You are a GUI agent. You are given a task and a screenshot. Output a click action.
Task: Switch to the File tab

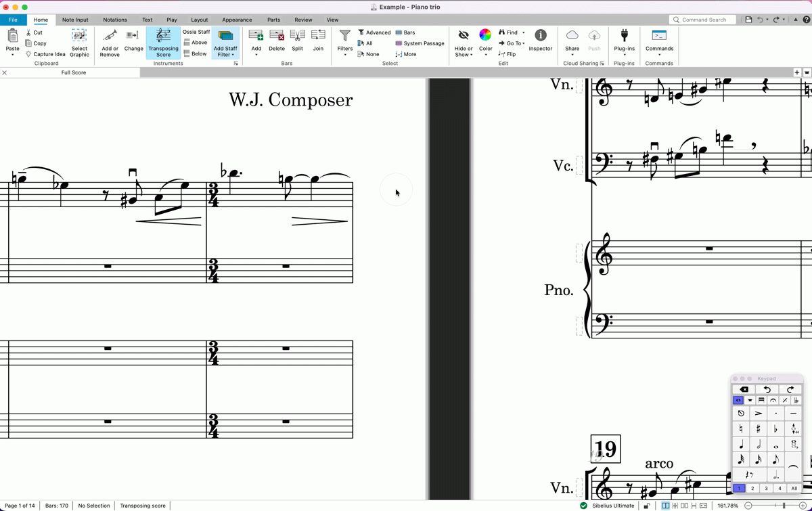pos(13,20)
